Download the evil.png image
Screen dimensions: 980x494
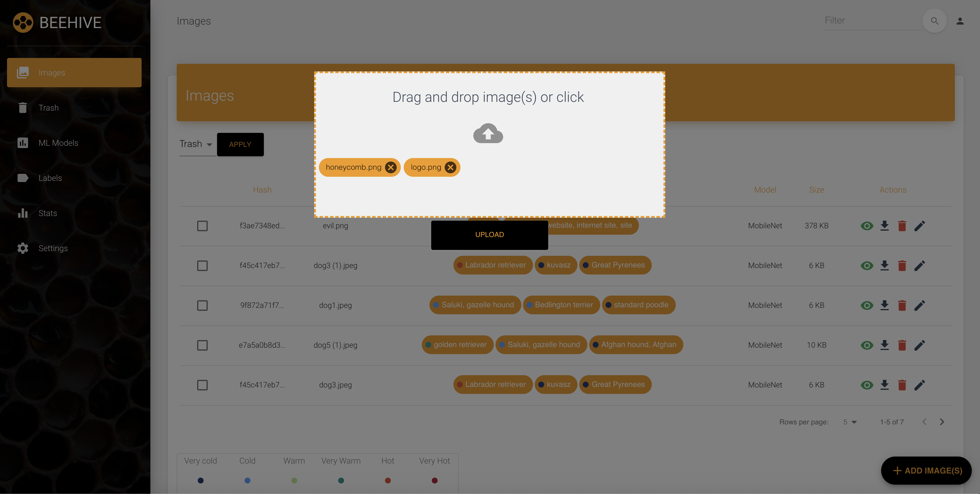click(885, 226)
